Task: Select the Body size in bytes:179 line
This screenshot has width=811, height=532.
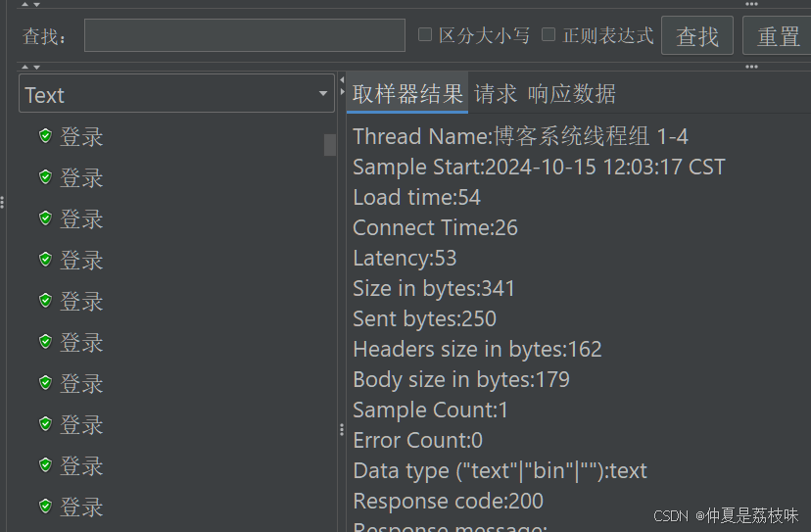Action: [x=461, y=380]
